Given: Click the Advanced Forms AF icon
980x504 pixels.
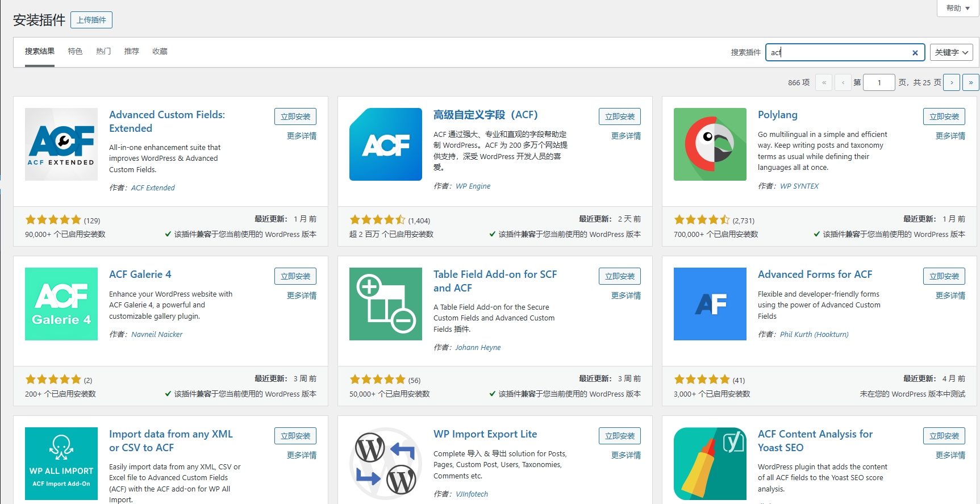Looking at the screenshot, I should [710, 304].
